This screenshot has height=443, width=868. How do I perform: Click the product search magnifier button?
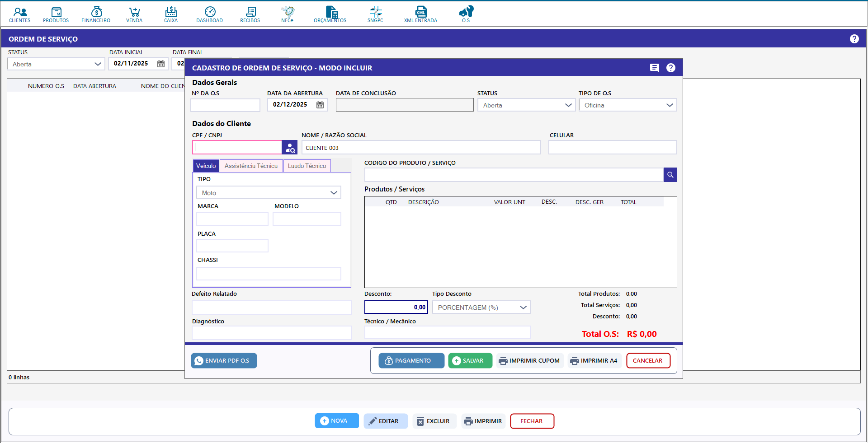(670, 175)
